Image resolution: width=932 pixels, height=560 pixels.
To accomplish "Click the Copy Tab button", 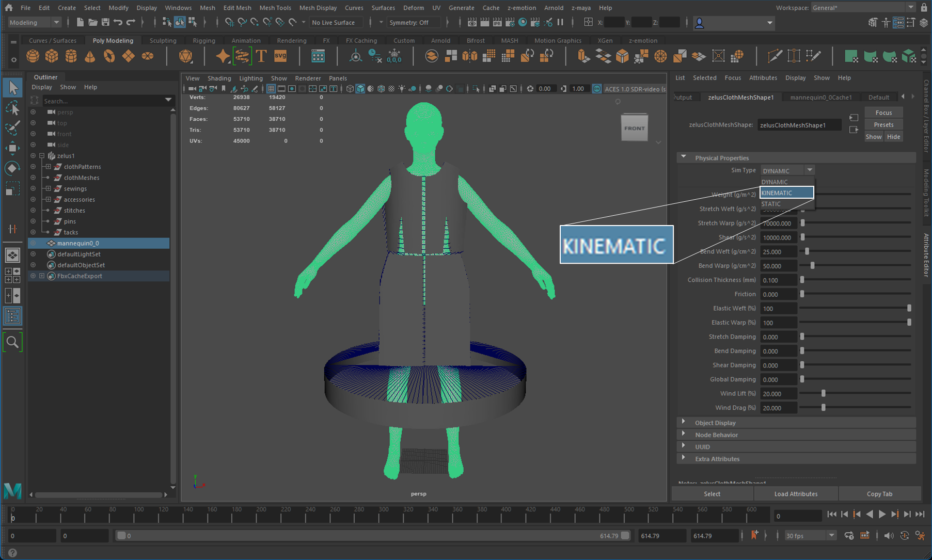I will (x=879, y=494).
